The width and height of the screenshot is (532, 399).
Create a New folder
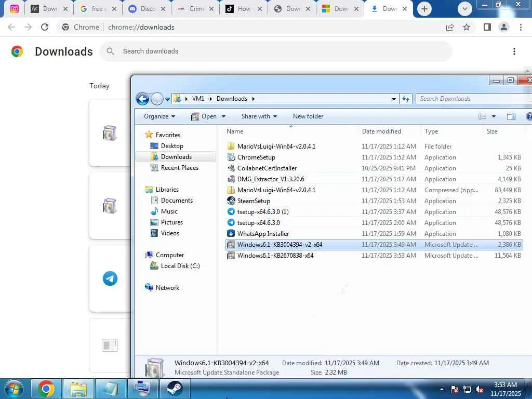[x=308, y=116]
